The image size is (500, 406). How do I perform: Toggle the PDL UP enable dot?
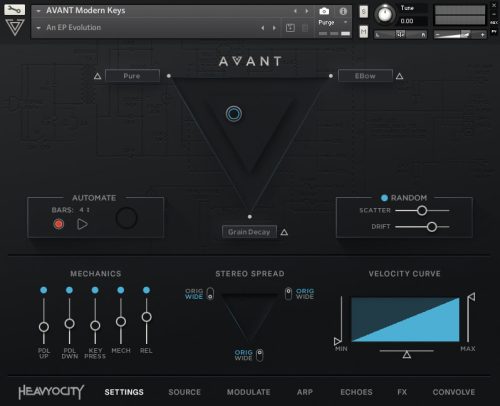click(44, 290)
